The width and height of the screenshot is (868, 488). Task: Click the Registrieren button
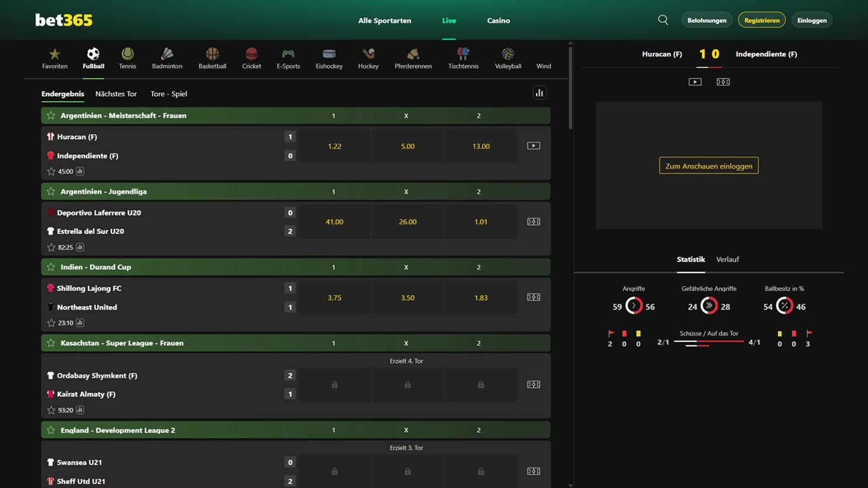tap(762, 20)
